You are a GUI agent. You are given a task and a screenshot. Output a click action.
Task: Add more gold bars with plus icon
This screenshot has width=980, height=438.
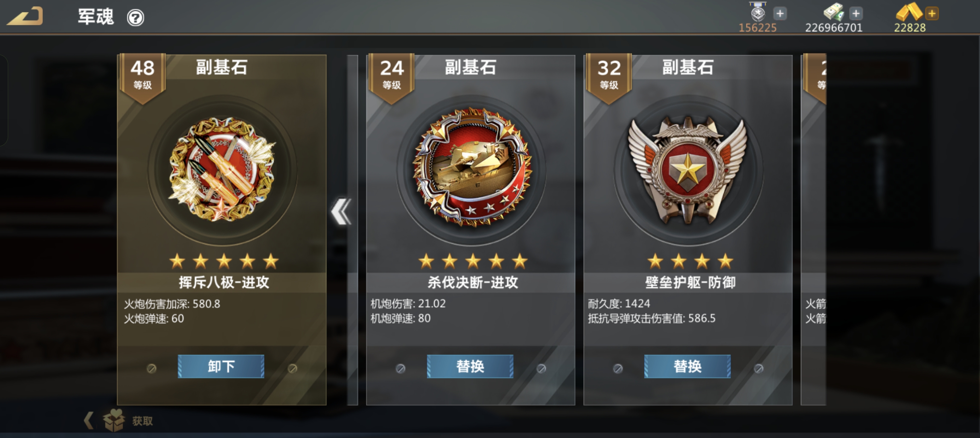pos(932,14)
